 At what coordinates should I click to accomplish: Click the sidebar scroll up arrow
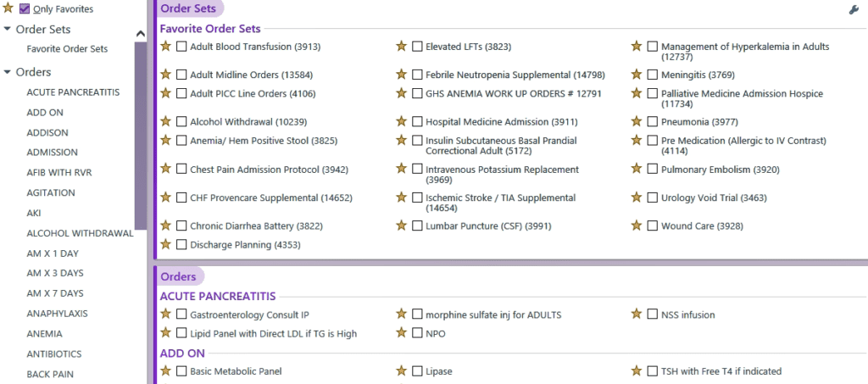click(x=141, y=33)
